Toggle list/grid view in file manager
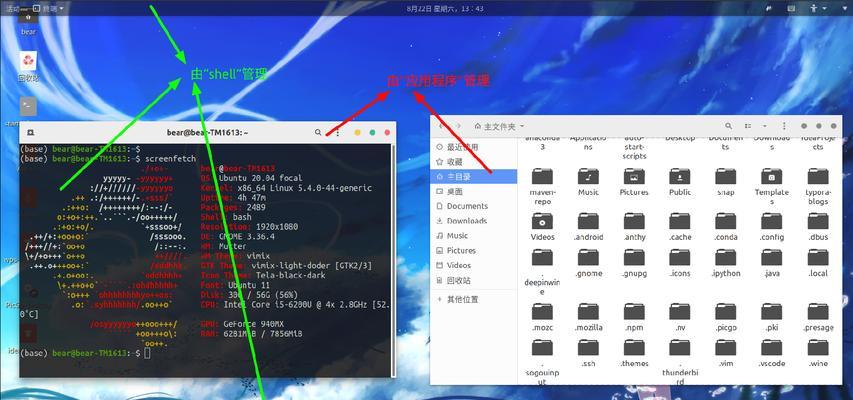The width and height of the screenshot is (853, 400). (x=748, y=126)
